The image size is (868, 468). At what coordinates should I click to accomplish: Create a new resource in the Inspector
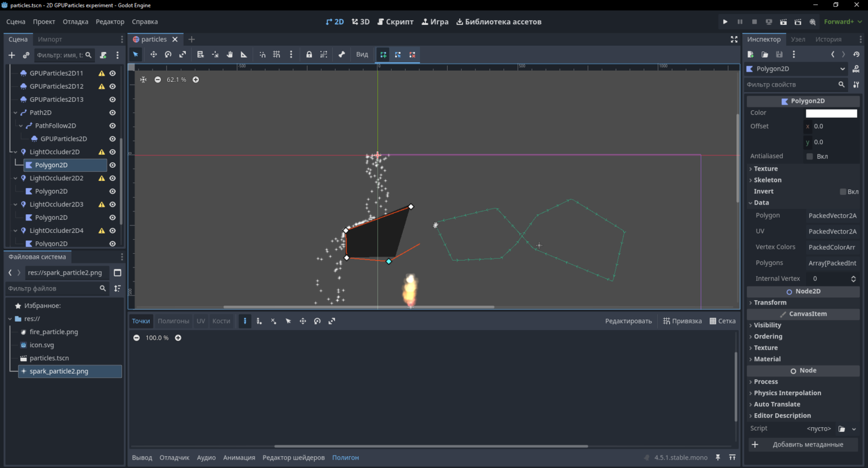click(x=750, y=54)
